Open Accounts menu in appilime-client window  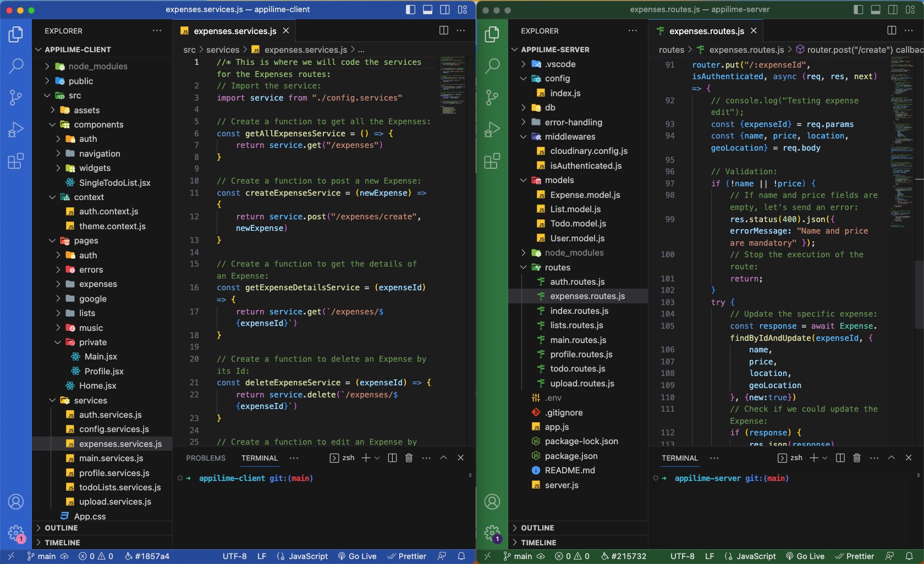[x=16, y=501]
